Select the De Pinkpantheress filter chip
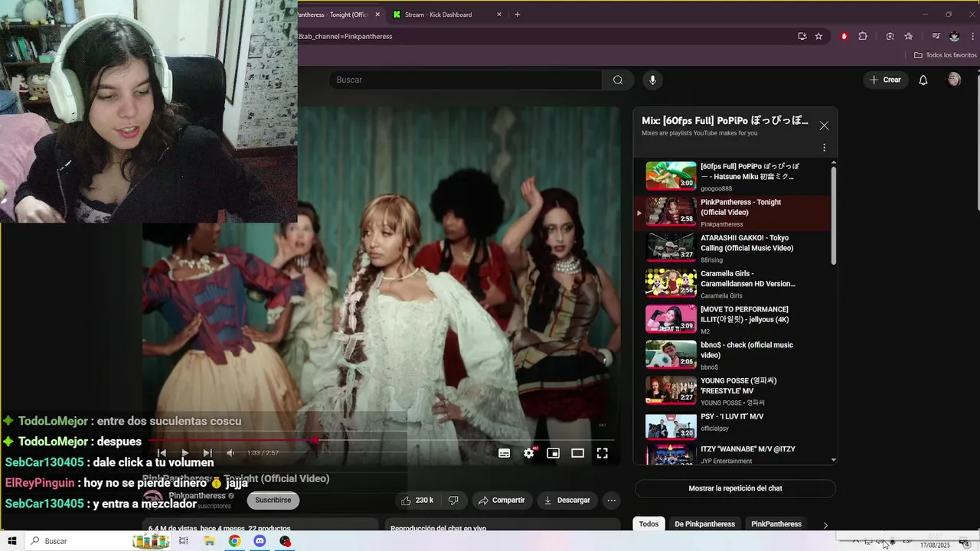 (704, 524)
